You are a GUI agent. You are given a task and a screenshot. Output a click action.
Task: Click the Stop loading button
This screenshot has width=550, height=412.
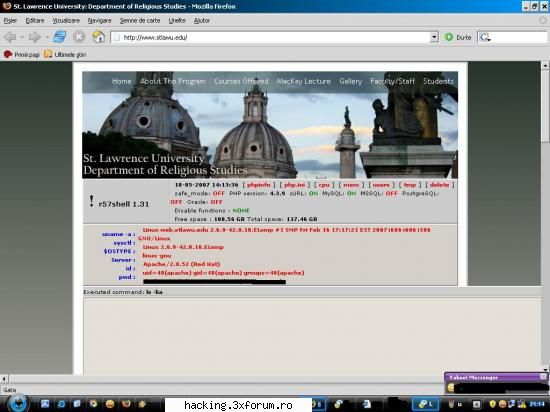click(79, 37)
